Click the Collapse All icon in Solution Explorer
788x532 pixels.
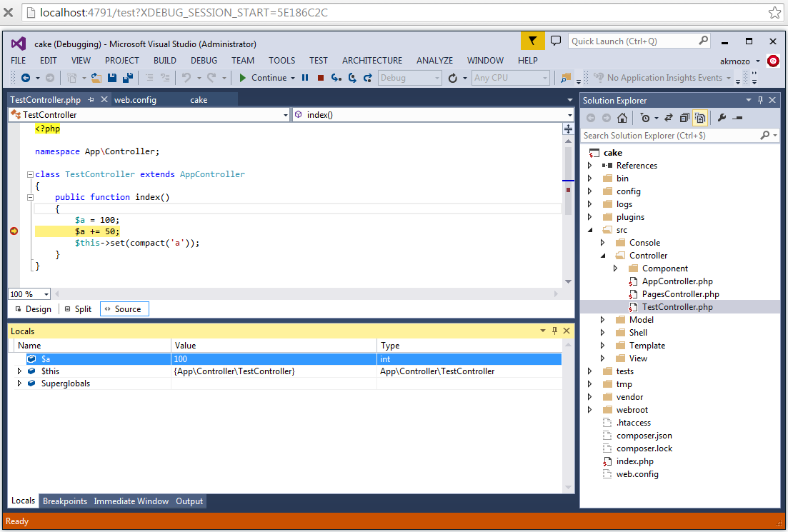point(684,118)
